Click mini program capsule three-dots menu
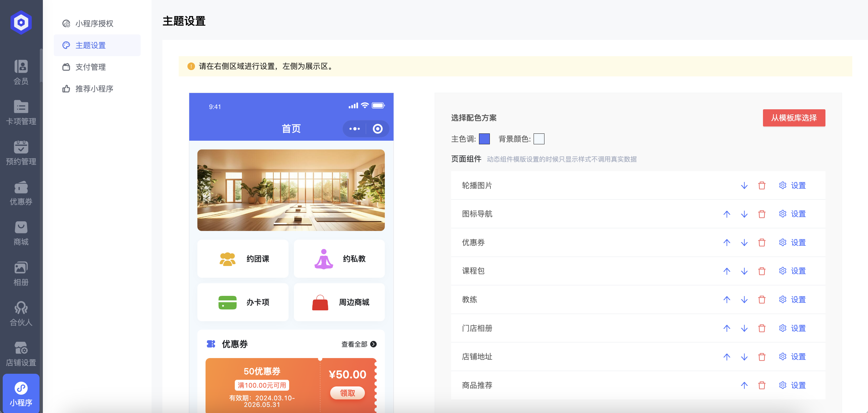This screenshot has width=868, height=413. 355,129
